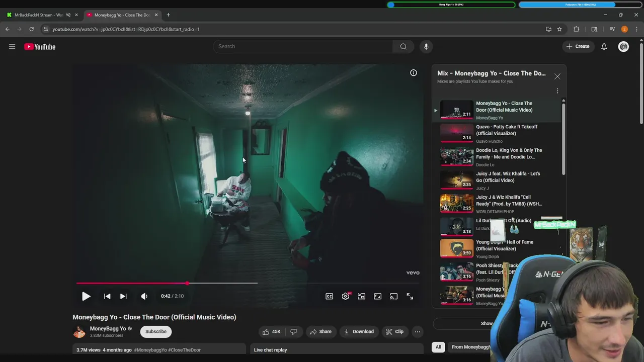Screen dimensions: 644x362
Task: Select the Moneybagg Yo browser tab
Action: (x=122, y=15)
